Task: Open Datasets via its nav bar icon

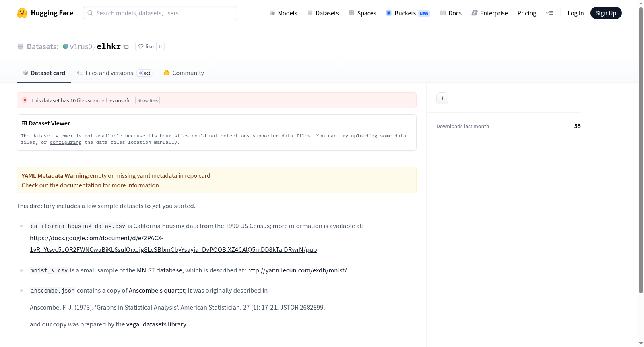Action: [x=310, y=13]
